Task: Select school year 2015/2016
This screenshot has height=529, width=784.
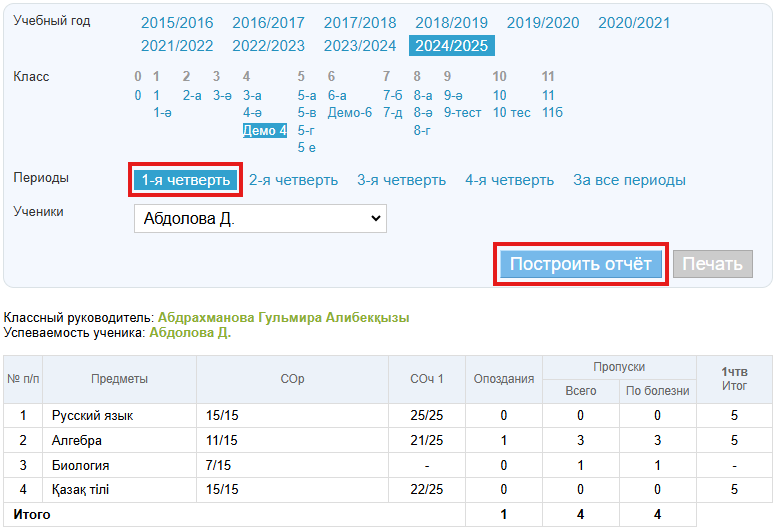Action: (x=177, y=23)
